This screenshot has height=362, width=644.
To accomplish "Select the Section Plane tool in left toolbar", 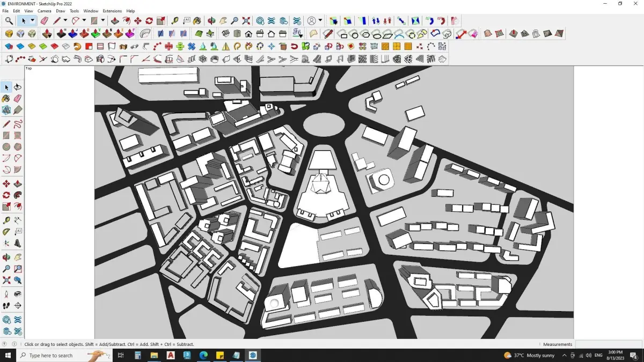I will point(18,306).
